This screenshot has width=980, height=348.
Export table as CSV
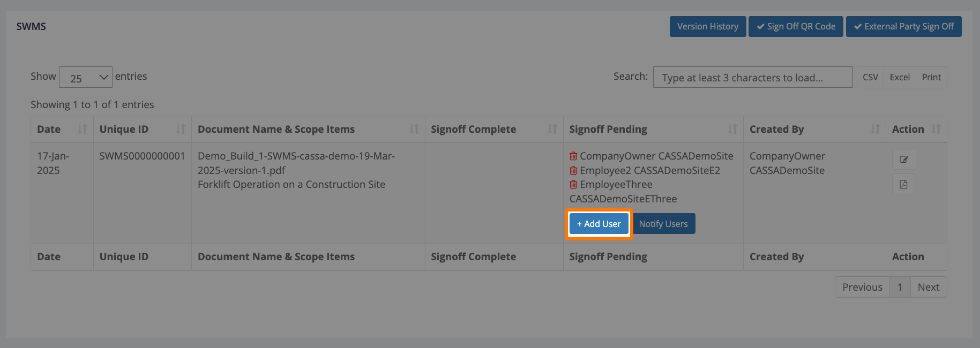tap(870, 78)
